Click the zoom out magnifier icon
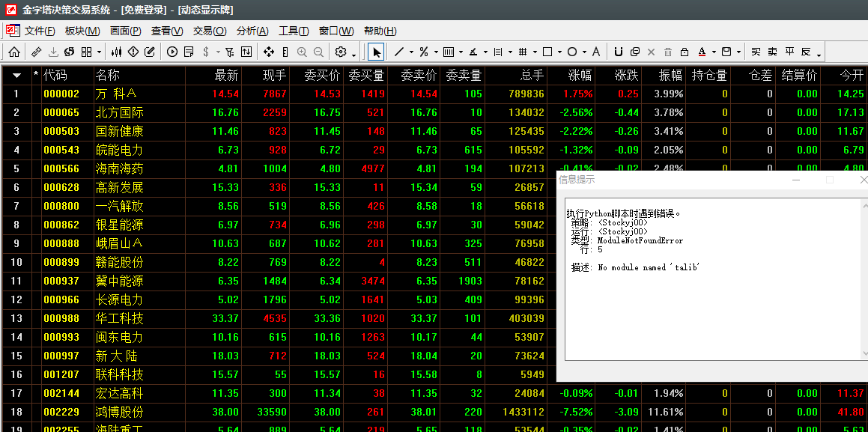Screen dimensions: 868x432 tap(318, 52)
